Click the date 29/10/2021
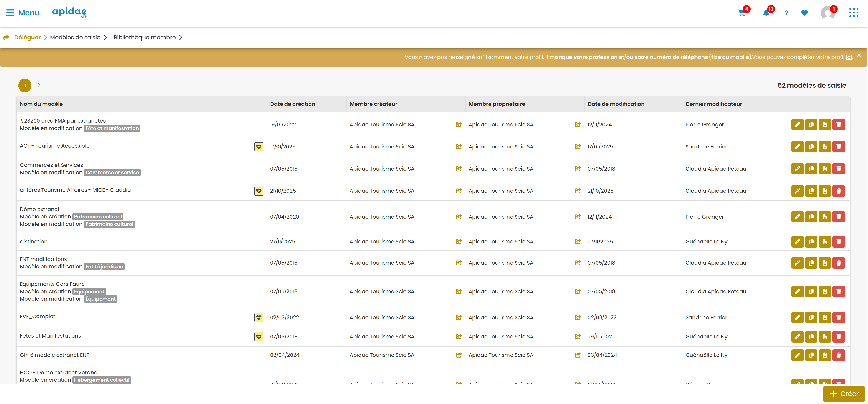Image resolution: width=868 pixels, height=404 pixels. [x=600, y=337]
